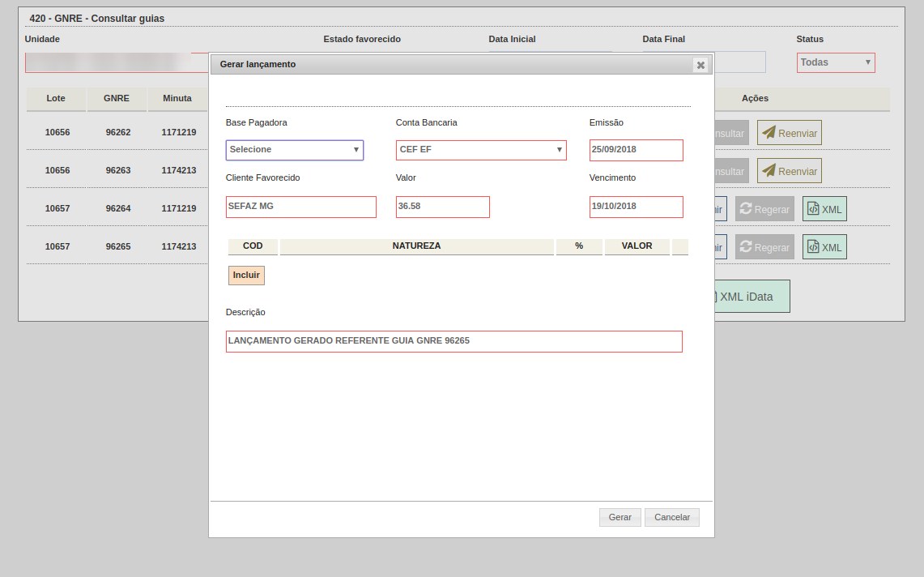The image size is (924, 577).
Task: Click the Minuta column header
Action: click(177, 99)
